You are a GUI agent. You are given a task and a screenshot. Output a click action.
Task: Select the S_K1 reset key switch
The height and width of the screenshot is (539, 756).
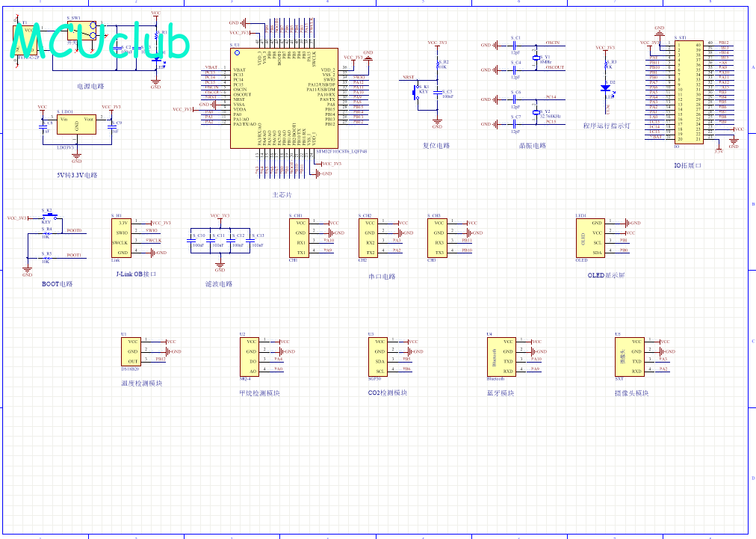click(415, 92)
